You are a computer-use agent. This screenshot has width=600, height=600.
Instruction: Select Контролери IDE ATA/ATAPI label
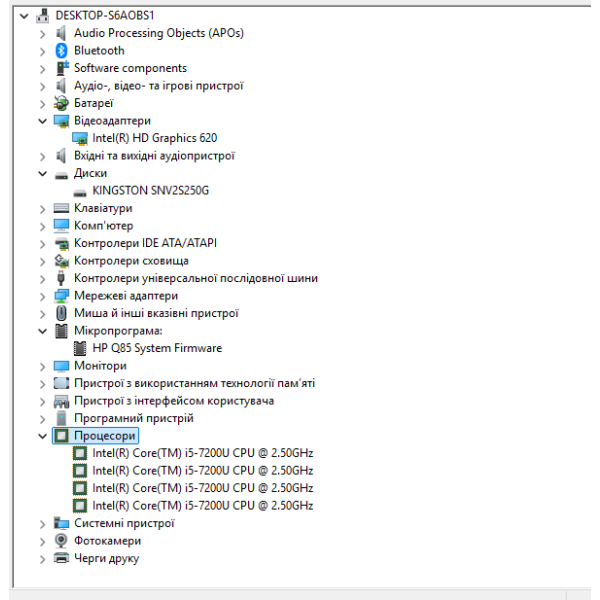[x=145, y=243]
